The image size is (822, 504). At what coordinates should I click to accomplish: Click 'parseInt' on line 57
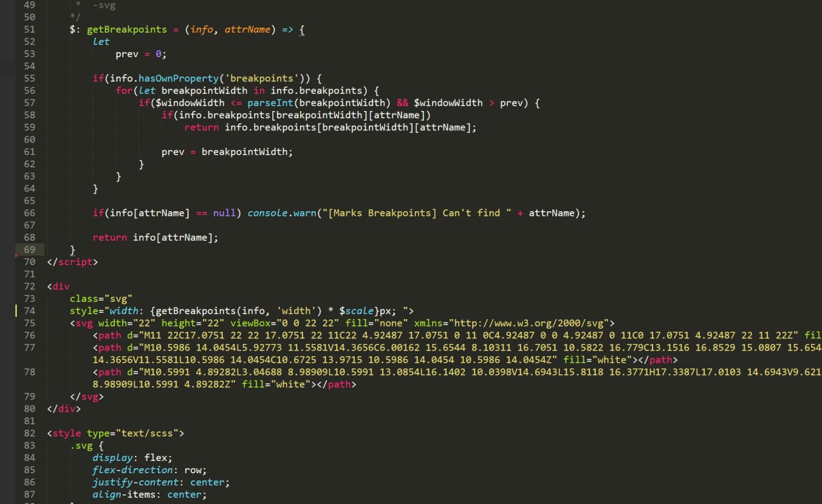coord(270,103)
